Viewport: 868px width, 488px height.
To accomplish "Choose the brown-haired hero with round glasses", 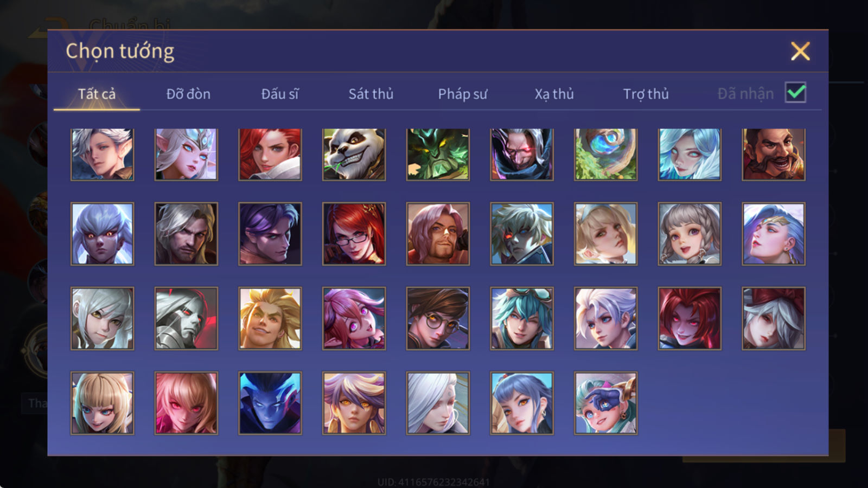I will (x=438, y=318).
